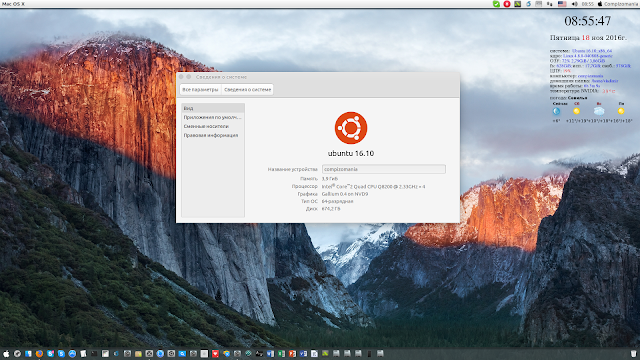640x360 pixels.
Task: Open the network connections indicator
Action: click(549, 4)
